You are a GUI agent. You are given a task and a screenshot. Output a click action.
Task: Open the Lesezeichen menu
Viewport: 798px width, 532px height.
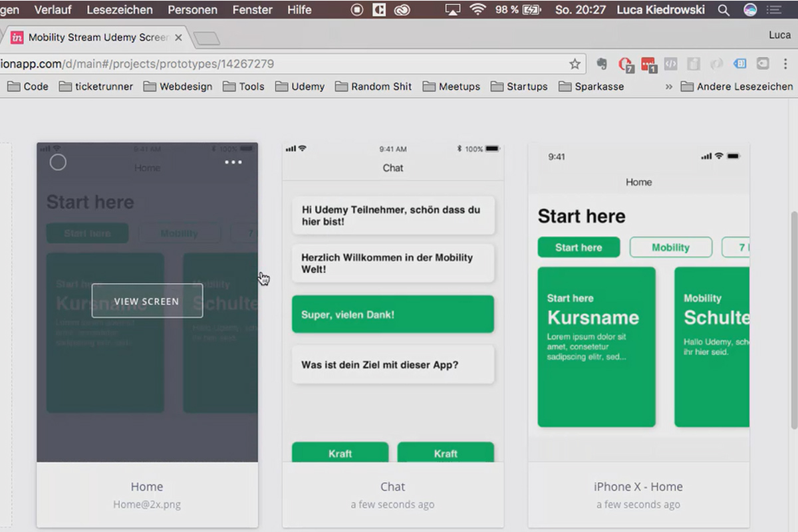pyautogui.click(x=120, y=10)
